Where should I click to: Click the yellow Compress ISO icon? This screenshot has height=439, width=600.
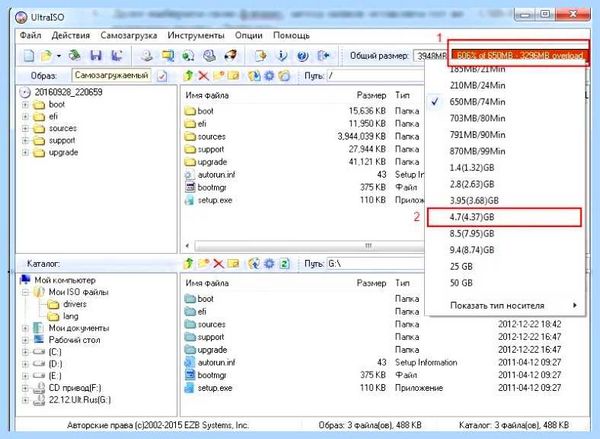tap(167, 56)
